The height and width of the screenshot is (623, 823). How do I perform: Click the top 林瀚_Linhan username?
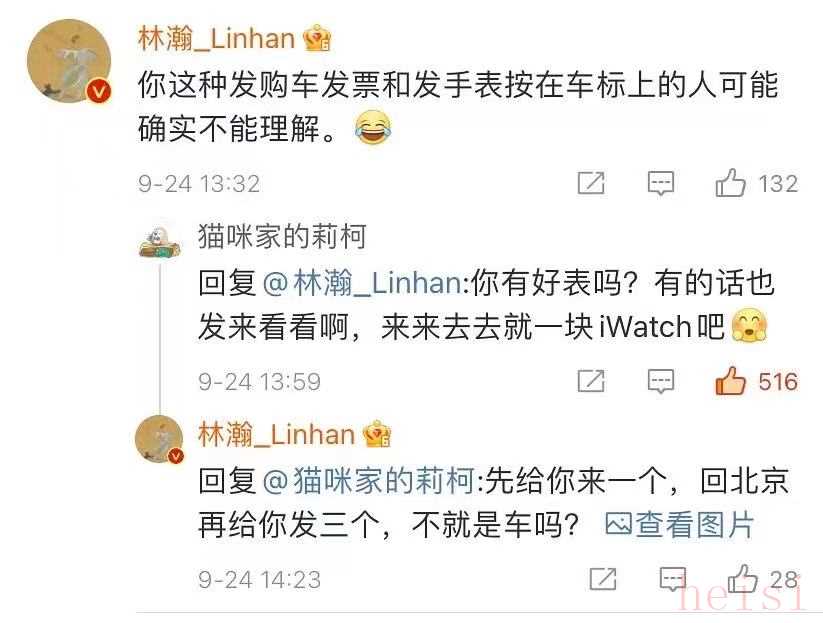[x=216, y=39]
